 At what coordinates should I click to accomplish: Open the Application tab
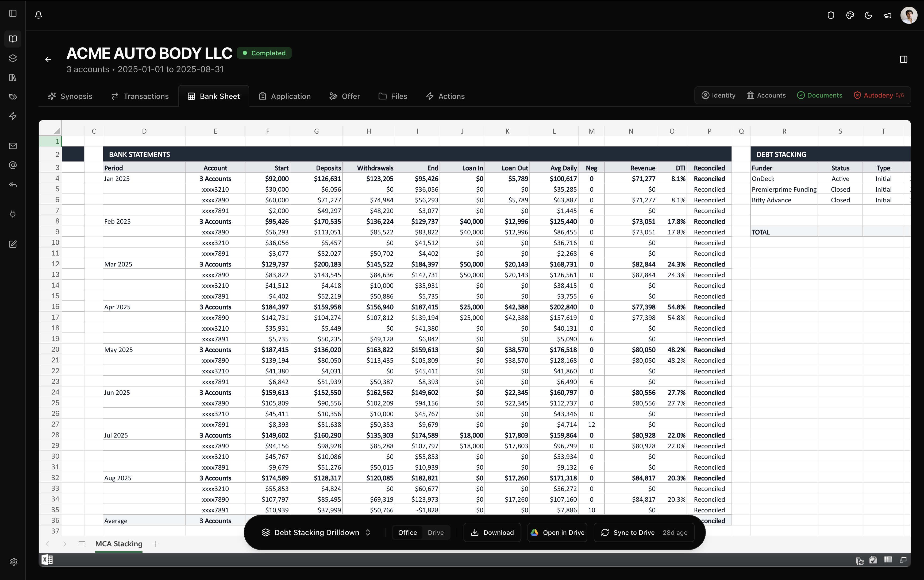(x=285, y=96)
